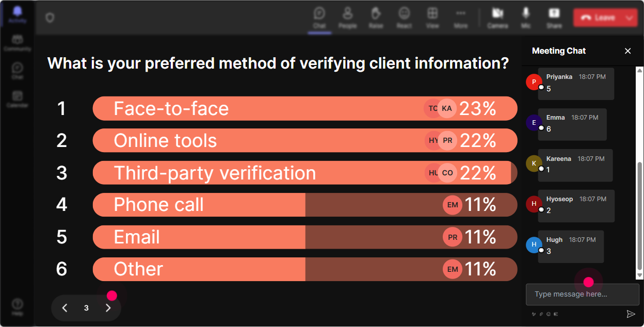Viewport: 644px width, 327px height.
Task: Share your screen
Action: pos(554,18)
